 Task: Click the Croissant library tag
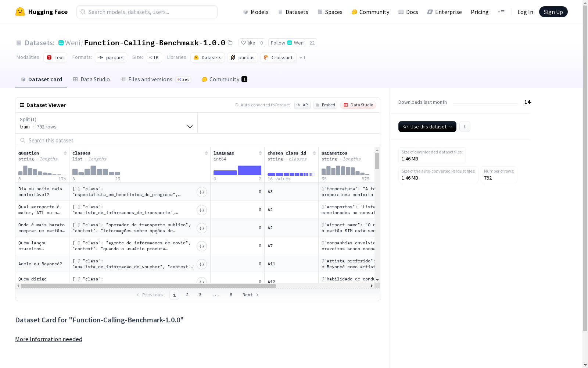coord(278,57)
